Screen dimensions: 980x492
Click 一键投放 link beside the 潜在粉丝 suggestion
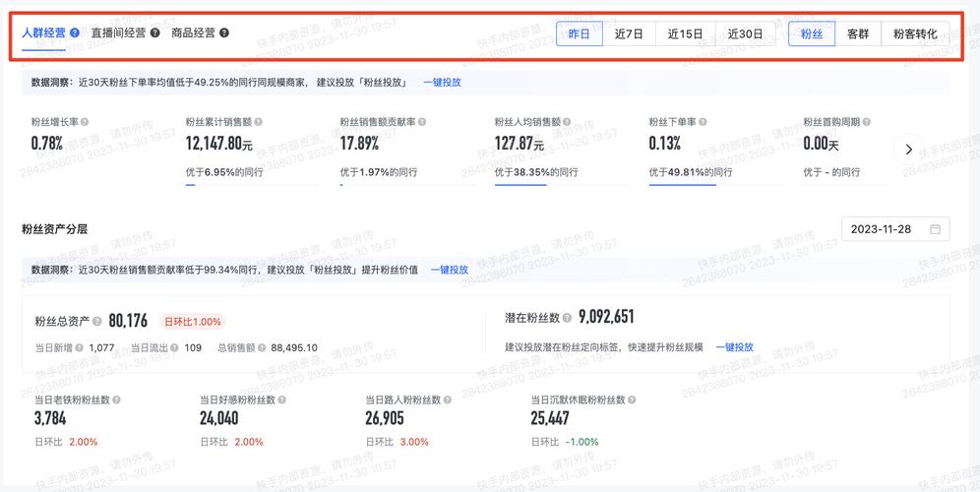click(734, 347)
